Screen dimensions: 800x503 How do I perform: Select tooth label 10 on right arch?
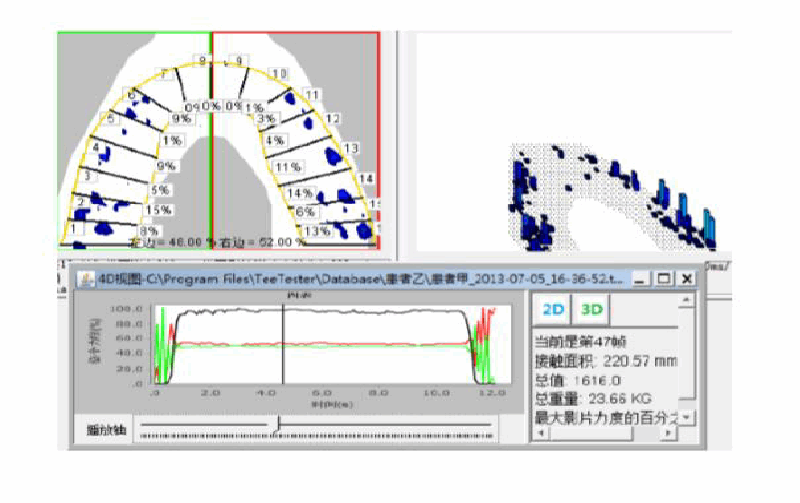tap(279, 74)
